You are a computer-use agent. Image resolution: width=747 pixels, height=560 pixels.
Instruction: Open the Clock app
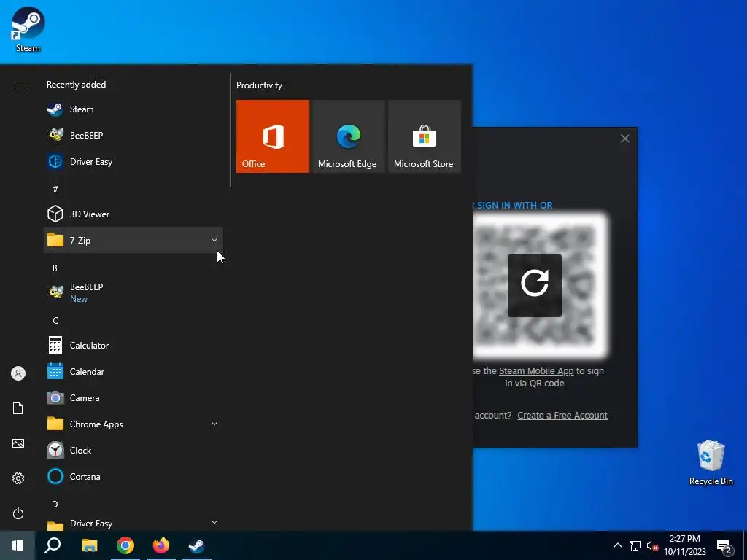(133, 450)
